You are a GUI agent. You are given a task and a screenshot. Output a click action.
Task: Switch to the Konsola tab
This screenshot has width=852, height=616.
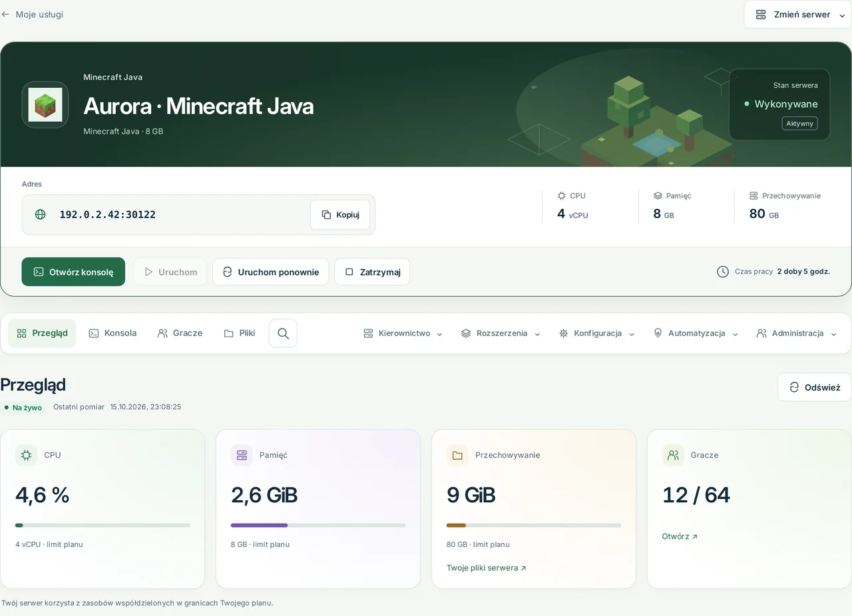tap(112, 333)
